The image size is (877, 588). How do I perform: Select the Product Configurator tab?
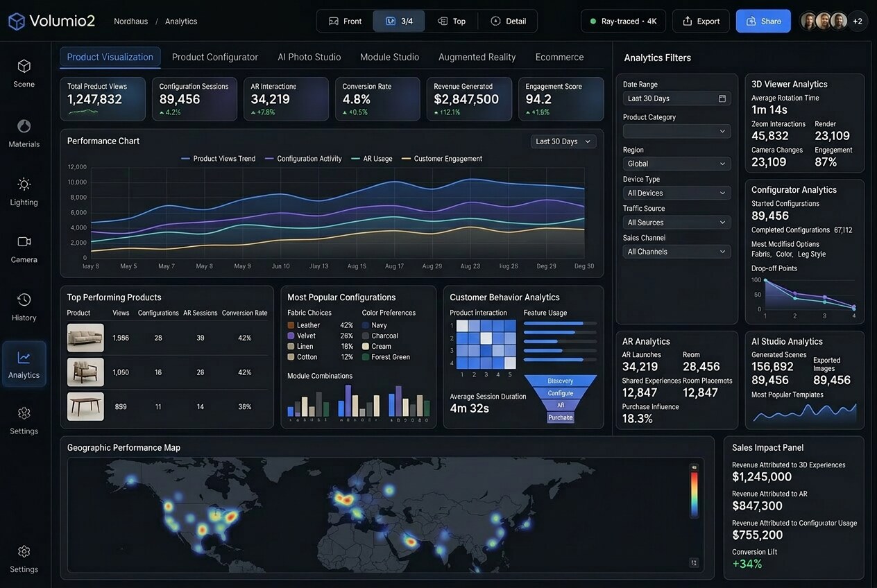click(215, 57)
